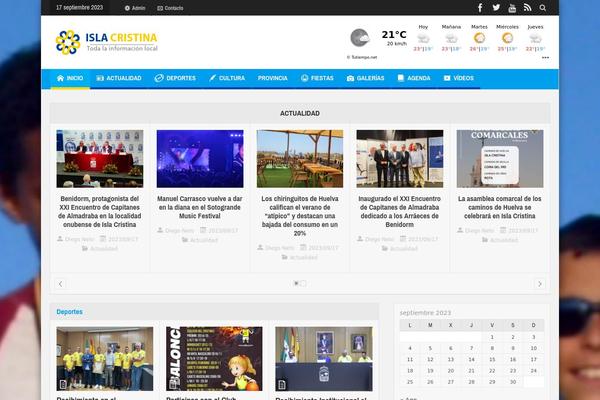Open the Cultura menu item
Viewport: 600px width, 400px height.
tap(227, 78)
